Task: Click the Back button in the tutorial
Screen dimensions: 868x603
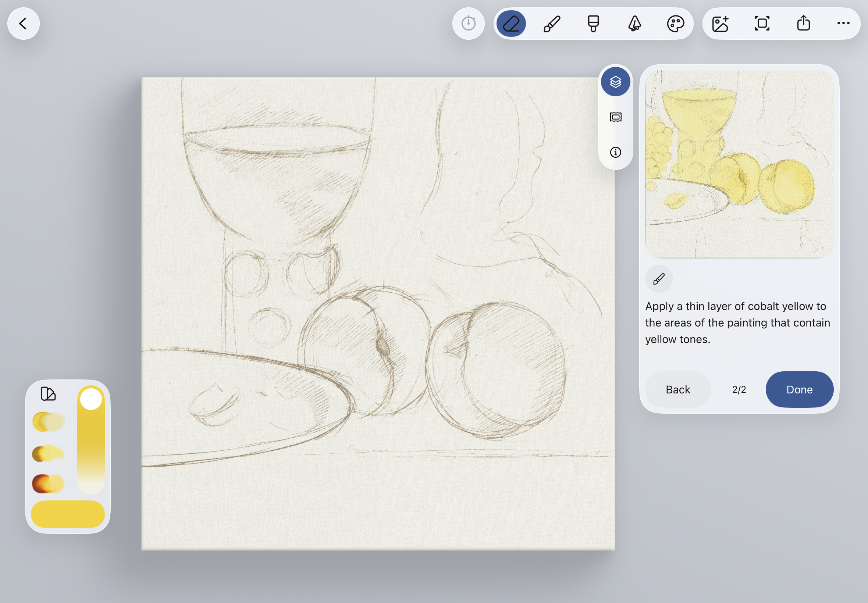Action: pos(677,389)
